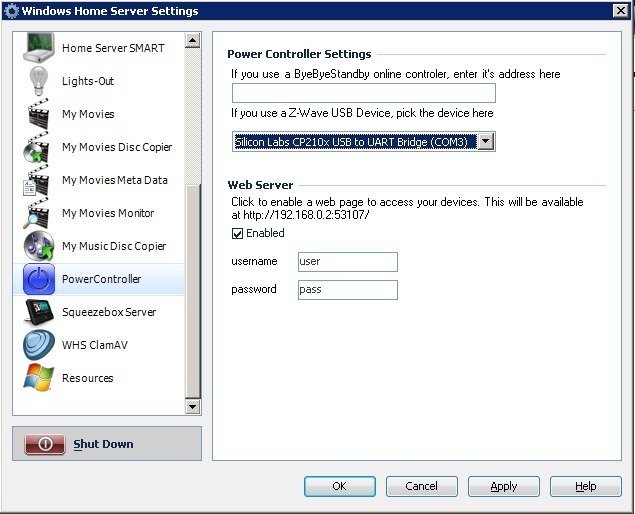Screen dimensions: 635x514
Task: Click the sidebar scroll down arrow
Action: (x=192, y=406)
